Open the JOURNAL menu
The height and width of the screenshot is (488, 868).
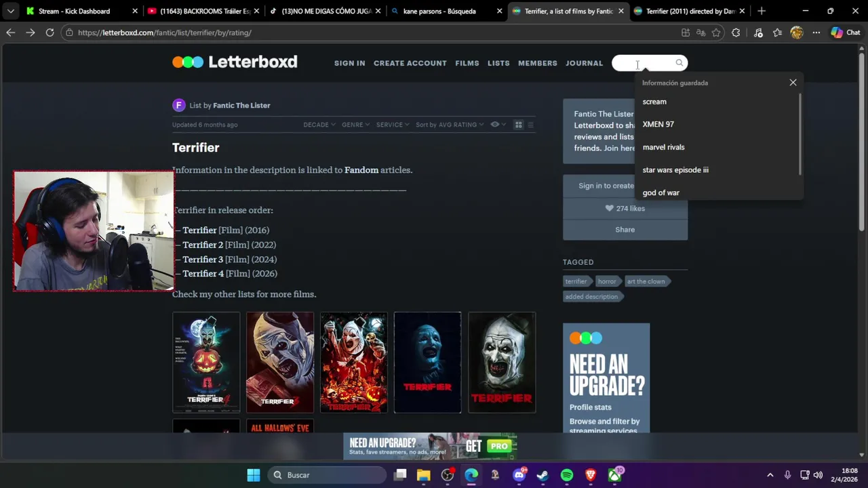point(585,63)
